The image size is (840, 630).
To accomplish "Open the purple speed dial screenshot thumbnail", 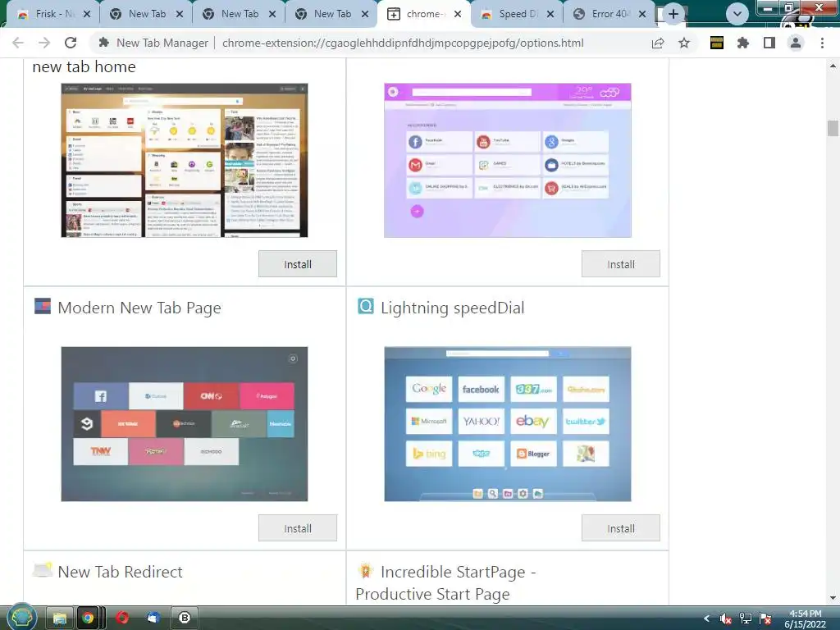I will [x=507, y=160].
